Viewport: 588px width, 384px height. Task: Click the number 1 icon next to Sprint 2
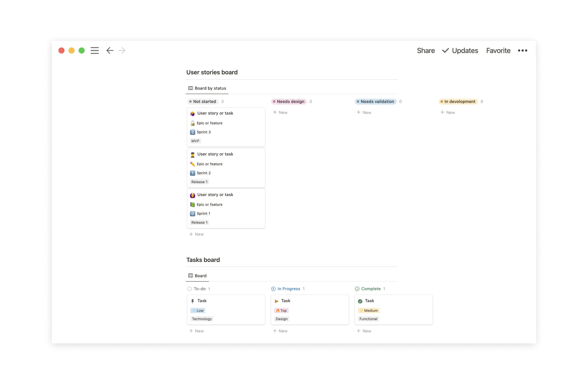(192, 173)
